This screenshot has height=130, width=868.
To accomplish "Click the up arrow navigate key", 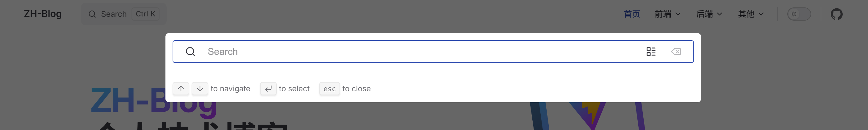I will (181, 89).
